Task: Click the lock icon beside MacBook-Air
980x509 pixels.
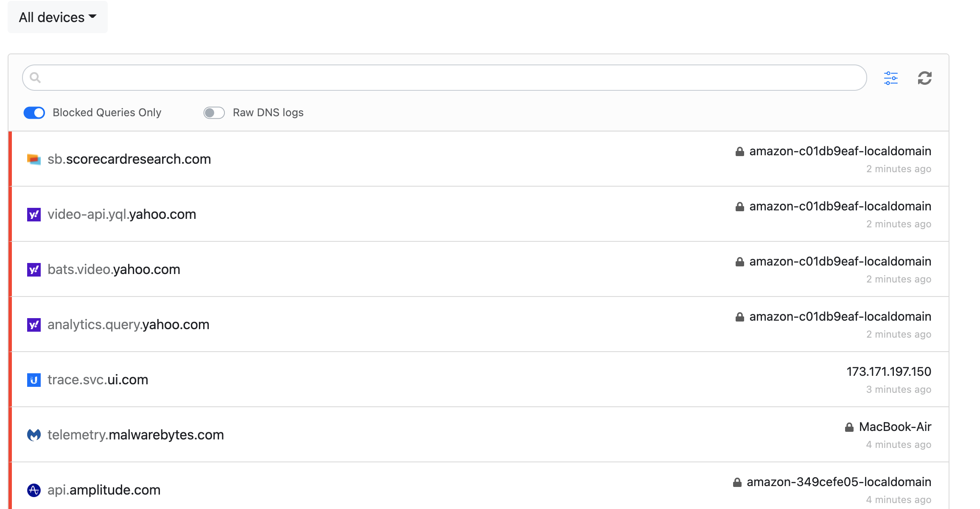Action: (x=849, y=427)
